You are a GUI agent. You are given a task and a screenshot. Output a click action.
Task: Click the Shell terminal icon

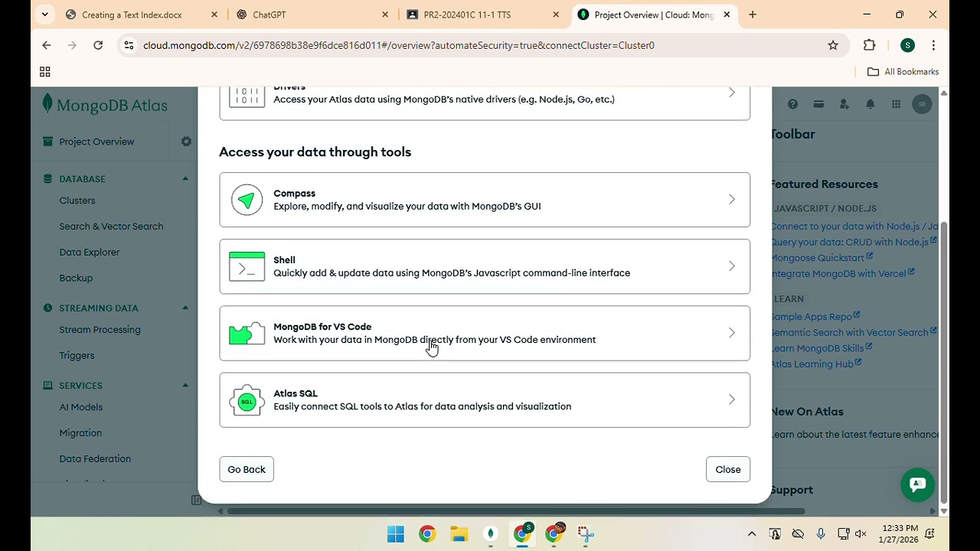pyautogui.click(x=247, y=266)
